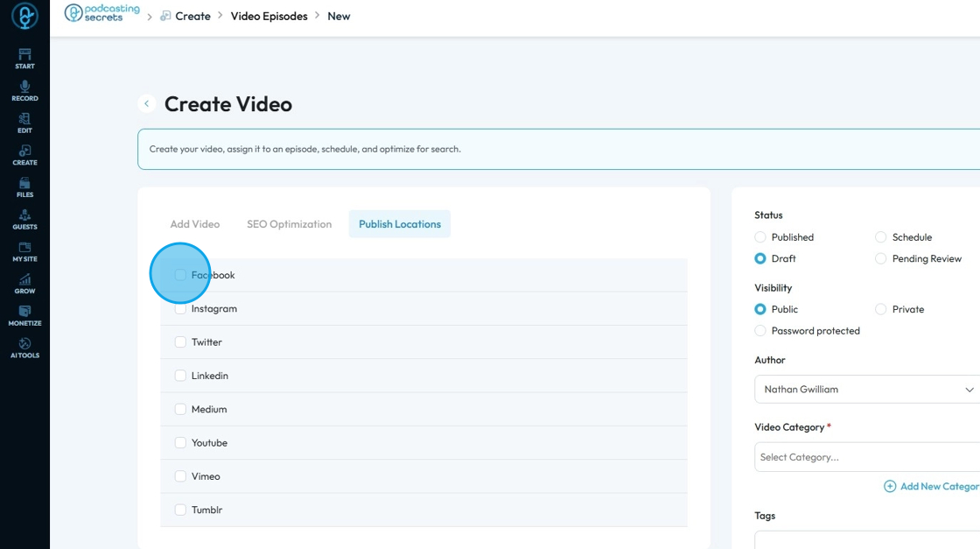Open the Create section in sidebar
This screenshot has width=980, height=549.
point(25,155)
